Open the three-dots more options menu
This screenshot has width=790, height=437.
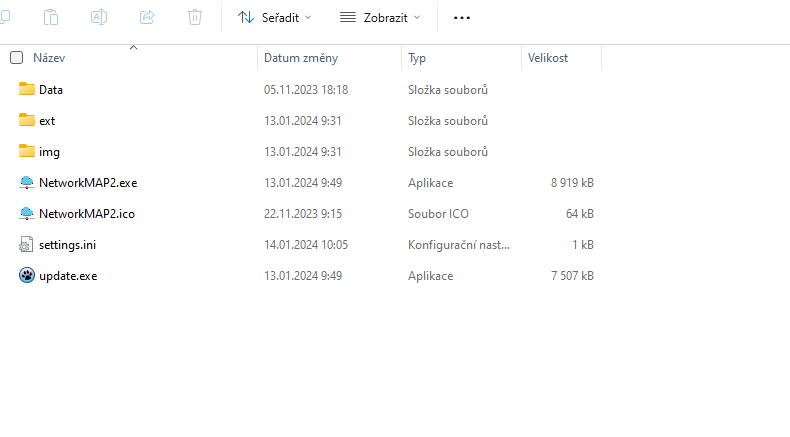pyautogui.click(x=461, y=18)
